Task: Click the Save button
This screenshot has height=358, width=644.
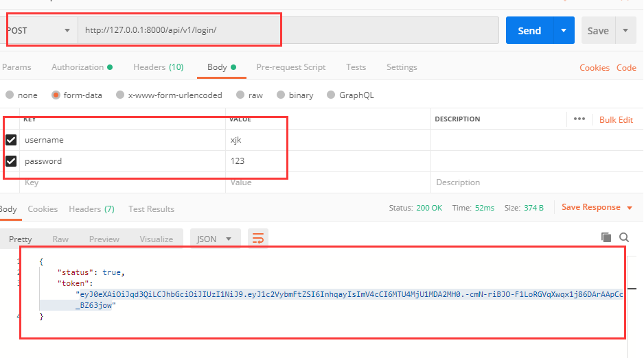Action: [598, 30]
